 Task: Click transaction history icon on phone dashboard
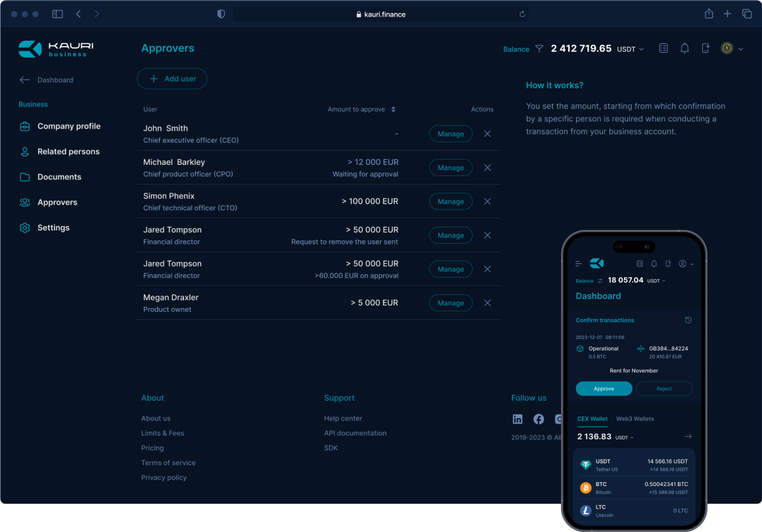688,321
